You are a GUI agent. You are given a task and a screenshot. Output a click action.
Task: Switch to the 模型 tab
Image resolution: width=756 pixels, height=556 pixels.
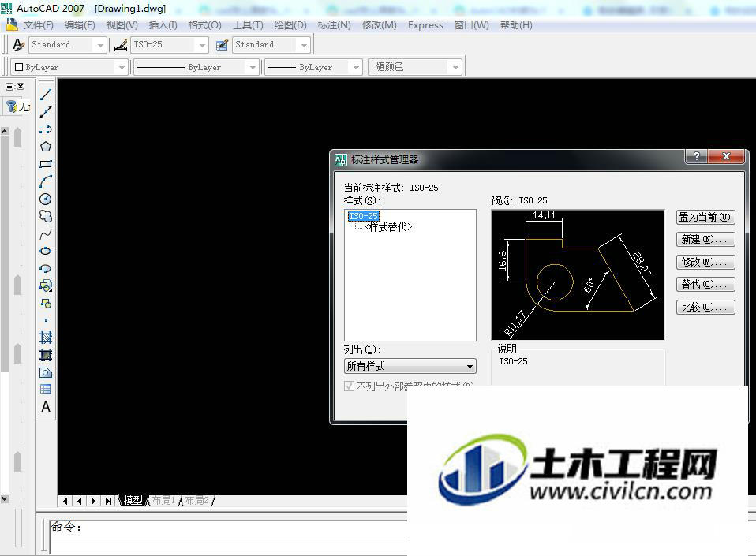[133, 501]
